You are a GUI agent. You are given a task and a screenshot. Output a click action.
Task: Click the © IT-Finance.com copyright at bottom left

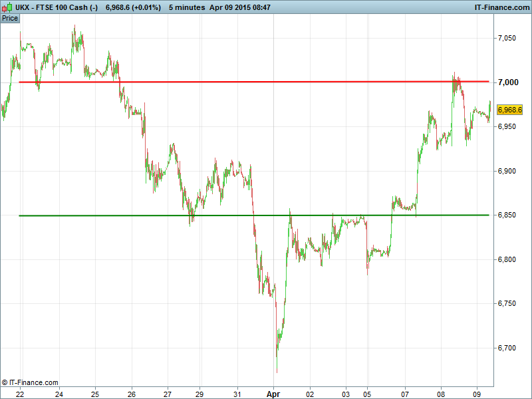tap(31, 382)
